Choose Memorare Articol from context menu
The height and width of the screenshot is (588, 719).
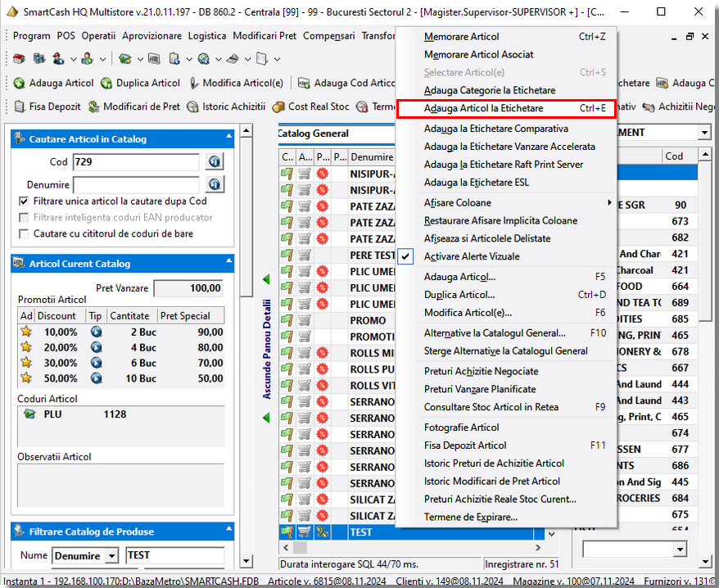(x=506, y=37)
